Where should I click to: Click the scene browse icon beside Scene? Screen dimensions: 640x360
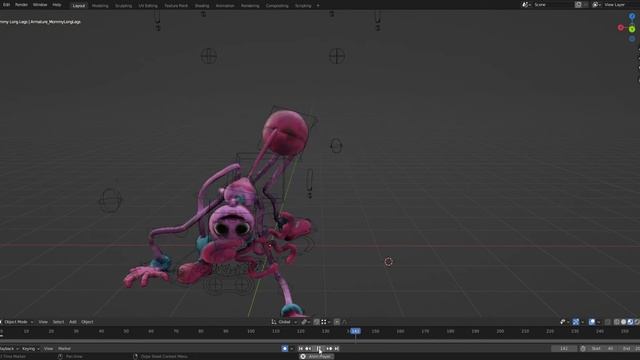click(x=526, y=5)
